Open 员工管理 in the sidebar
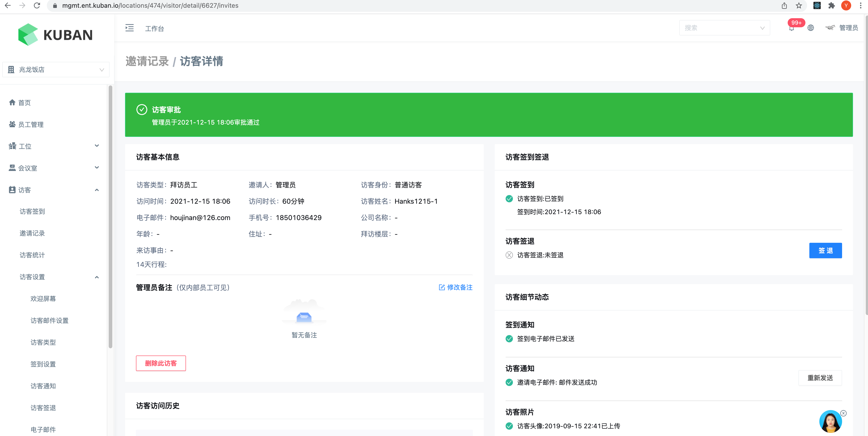The width and height of the screenshot is (868, 436). click(31, 124)
